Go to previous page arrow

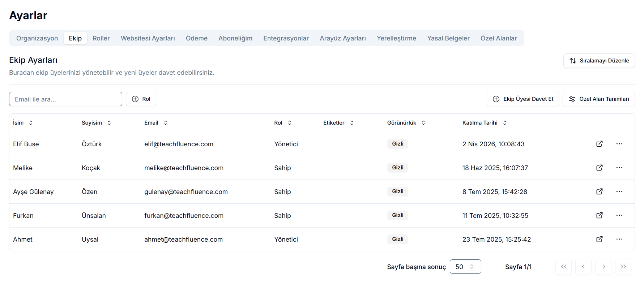coord(583,267)
